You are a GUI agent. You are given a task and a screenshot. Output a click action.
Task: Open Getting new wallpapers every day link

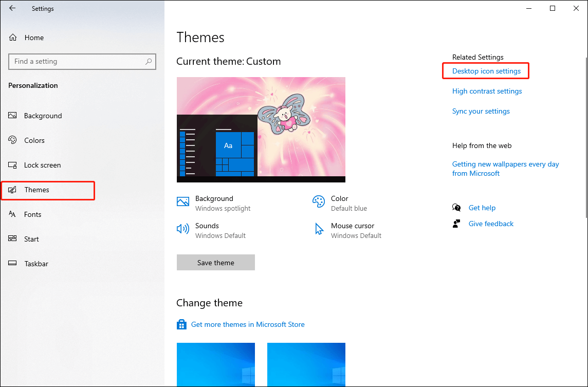(505, 169)
